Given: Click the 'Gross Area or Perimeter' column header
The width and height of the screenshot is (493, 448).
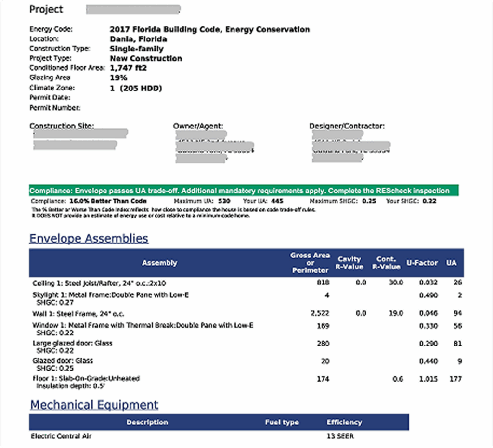Looking at the screenshot, I should pyautogui.click(x=310, y=263).
